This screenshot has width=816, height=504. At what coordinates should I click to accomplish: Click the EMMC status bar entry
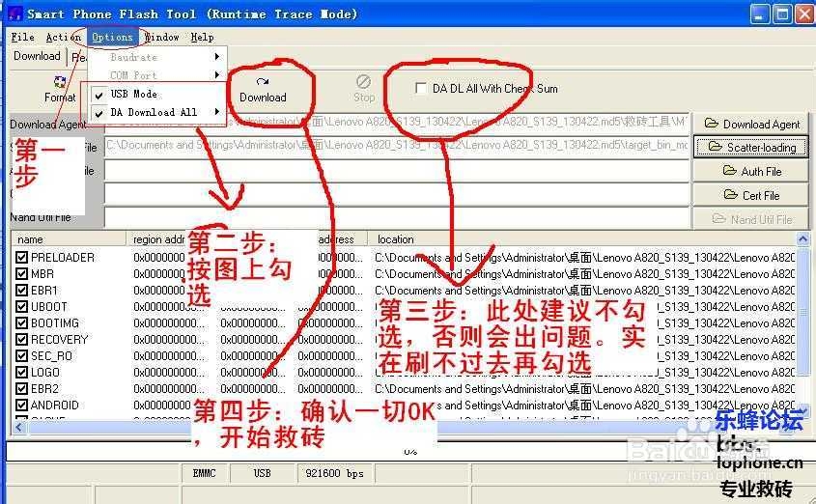(x=204, y=473)
